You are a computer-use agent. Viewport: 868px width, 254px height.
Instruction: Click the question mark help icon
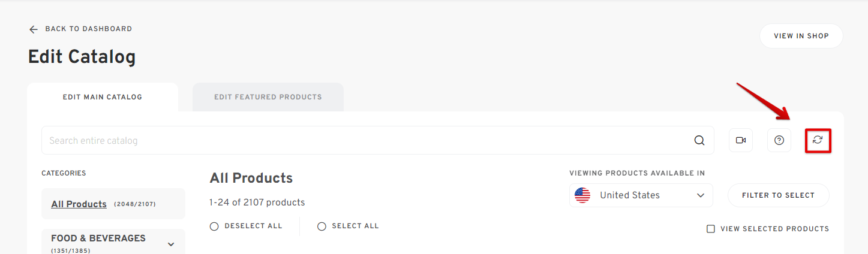click(779, 140)
